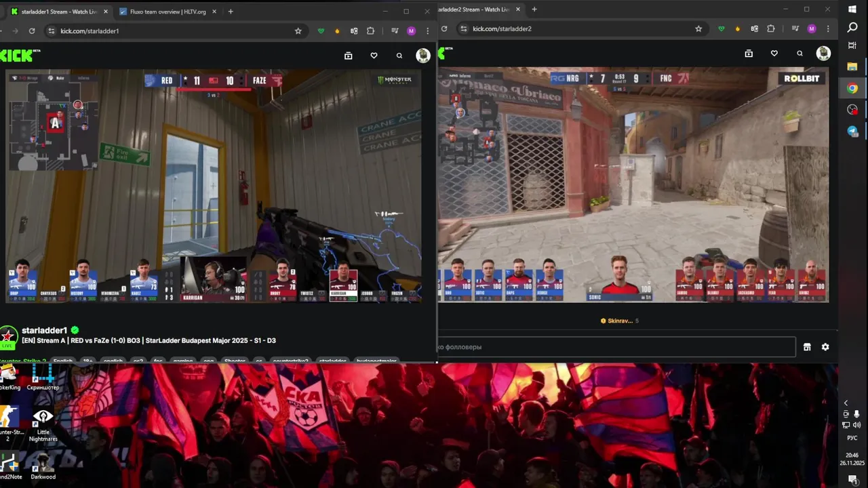Open Kick search in starladder2 window

tap(800, 54)
